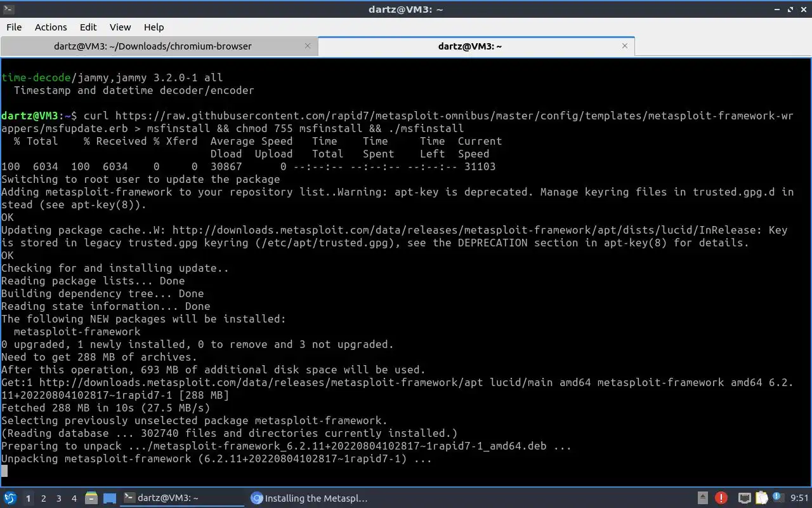Switch to Installing the Metasploit browser window
This screenshot has height=508, width=812.
(x=310, y=498)
